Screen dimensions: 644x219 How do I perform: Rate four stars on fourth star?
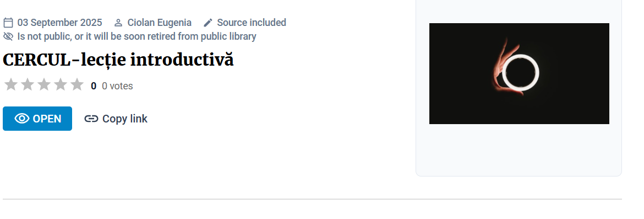[61, 84]
